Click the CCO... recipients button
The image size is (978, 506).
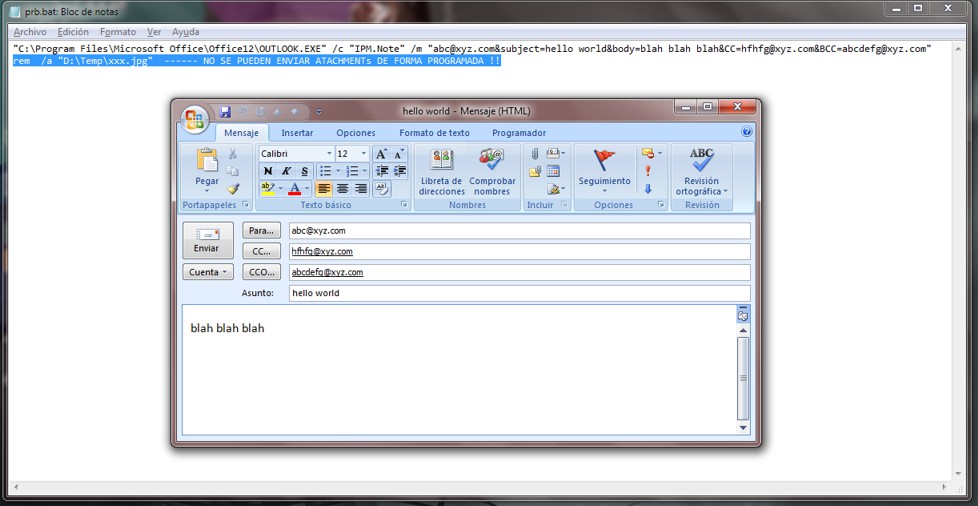[x=261, y=272]
